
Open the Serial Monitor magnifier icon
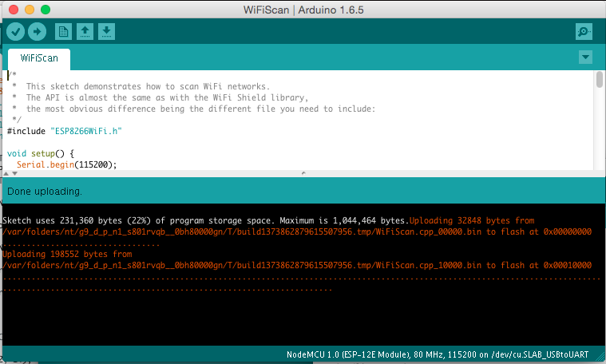click(584, 32)
